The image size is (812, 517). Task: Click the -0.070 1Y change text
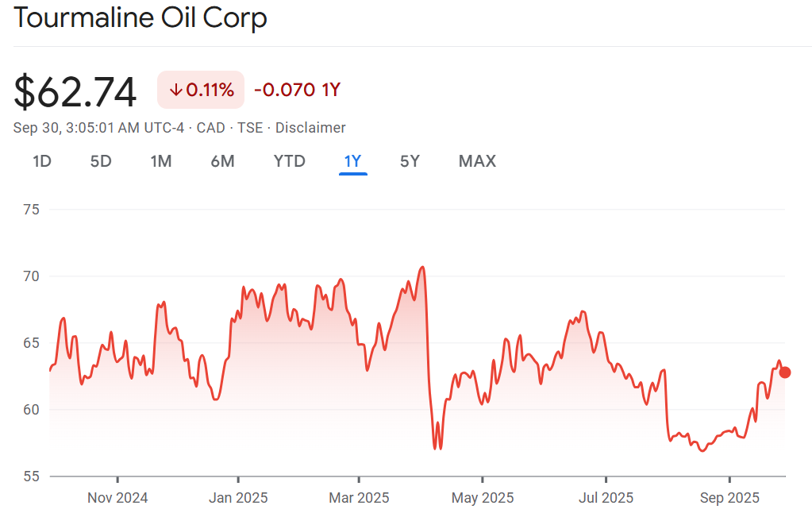(297, 91)
